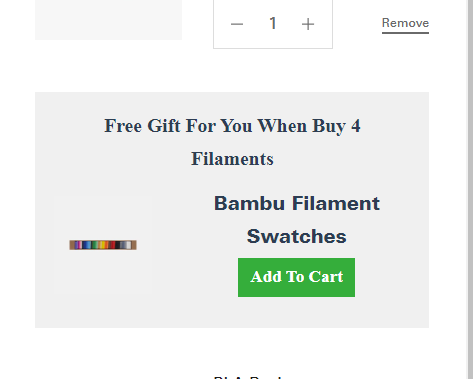The width and height of the screenshot is (473, 379).
Task: Click the multicolor swatch strip image
Action: [103, 245]
